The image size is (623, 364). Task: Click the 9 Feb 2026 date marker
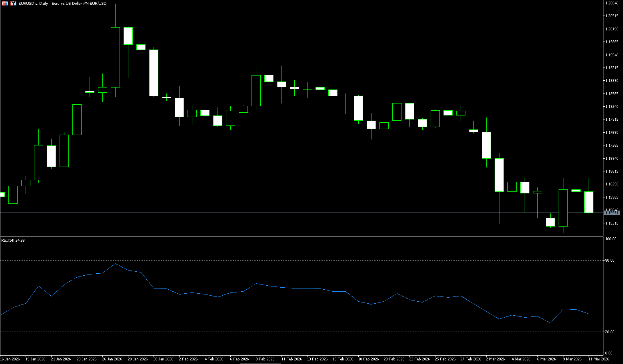[x=265, y=359]
